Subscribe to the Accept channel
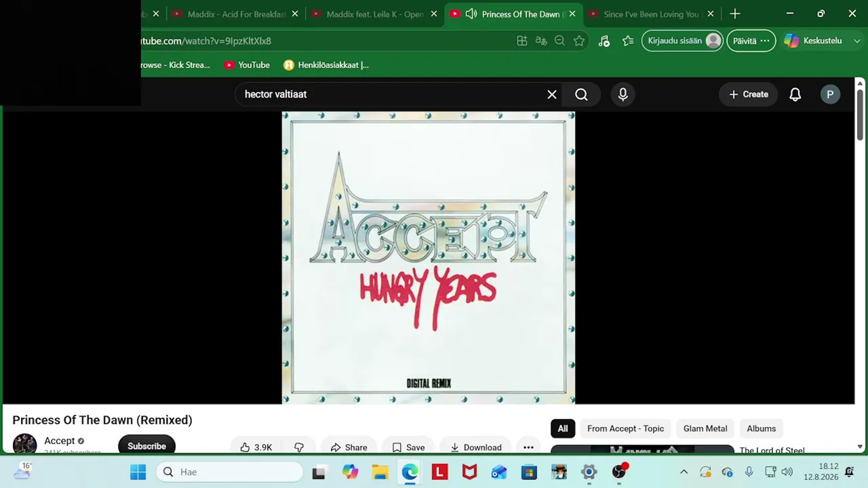Viewport: 868px width, 488px height. point(146,446)
